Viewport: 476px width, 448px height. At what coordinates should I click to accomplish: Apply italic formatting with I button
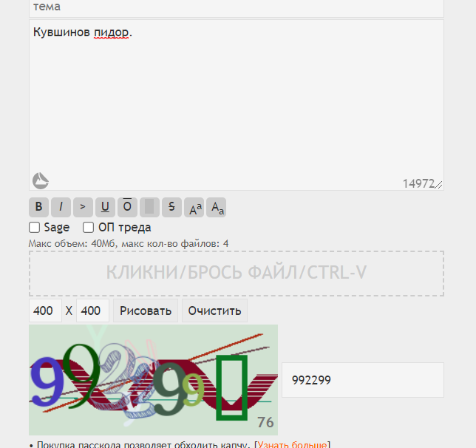coord(61,207)
